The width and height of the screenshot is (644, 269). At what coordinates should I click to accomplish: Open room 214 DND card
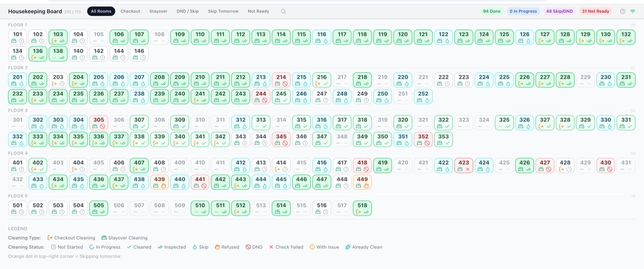(x=281, y=80)
